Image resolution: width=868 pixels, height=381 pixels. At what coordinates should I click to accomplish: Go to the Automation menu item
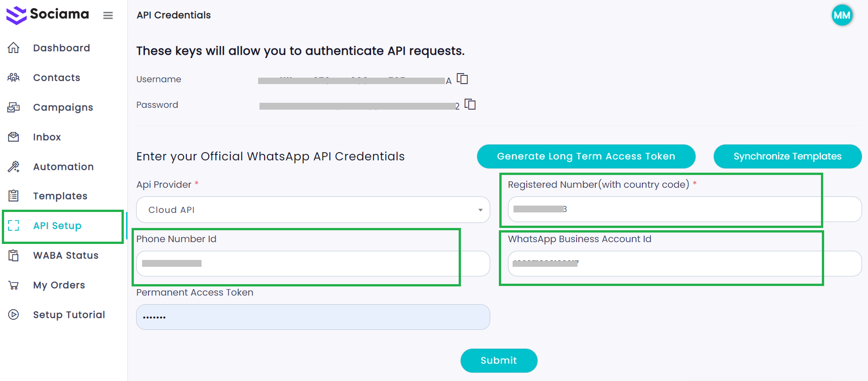(x=63, y=167)
